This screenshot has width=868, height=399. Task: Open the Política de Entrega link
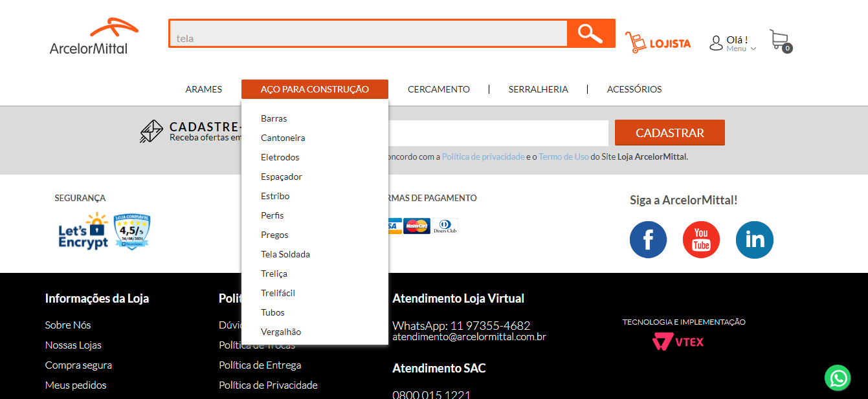pyautogui.click(x=260, y=365)
